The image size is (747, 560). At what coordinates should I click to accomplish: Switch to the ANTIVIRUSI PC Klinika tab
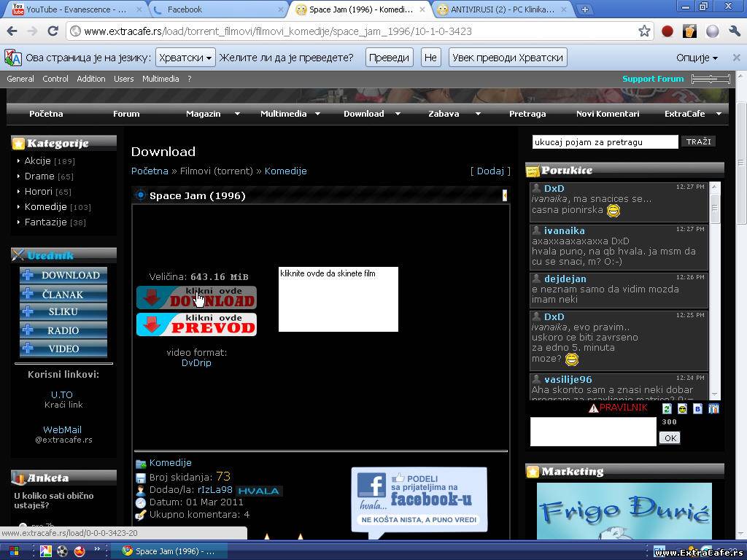(503, 9)
